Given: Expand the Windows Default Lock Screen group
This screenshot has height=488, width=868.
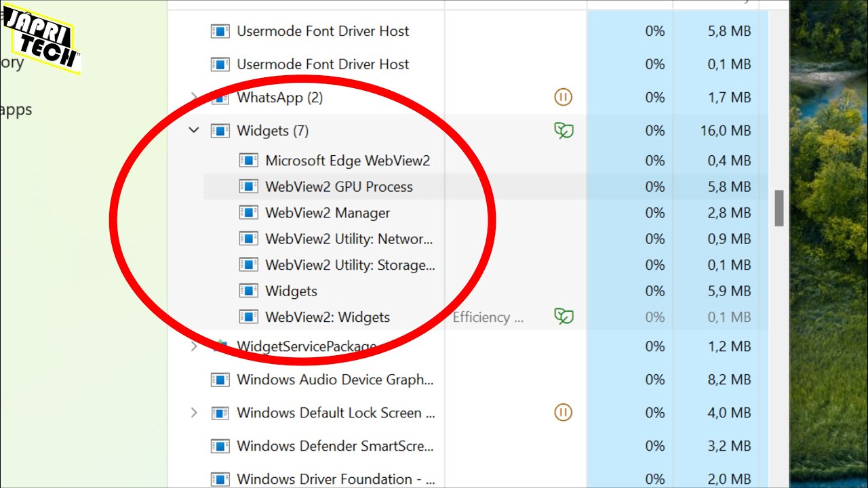Looking at the screenshot, I should click(194, 413).
